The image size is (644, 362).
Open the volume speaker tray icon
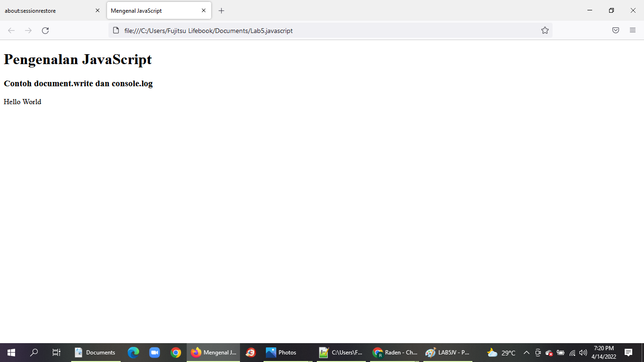(x=583, y=353)
